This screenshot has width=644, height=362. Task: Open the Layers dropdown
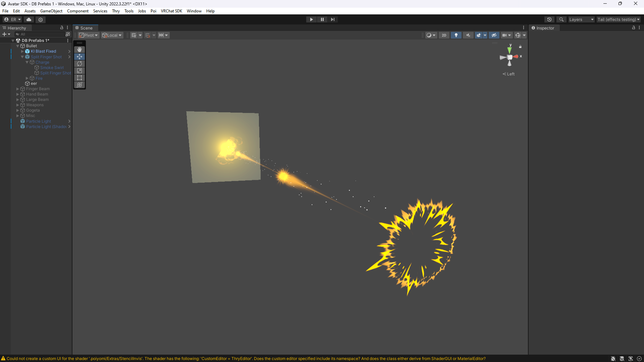[x=581, y=19]
